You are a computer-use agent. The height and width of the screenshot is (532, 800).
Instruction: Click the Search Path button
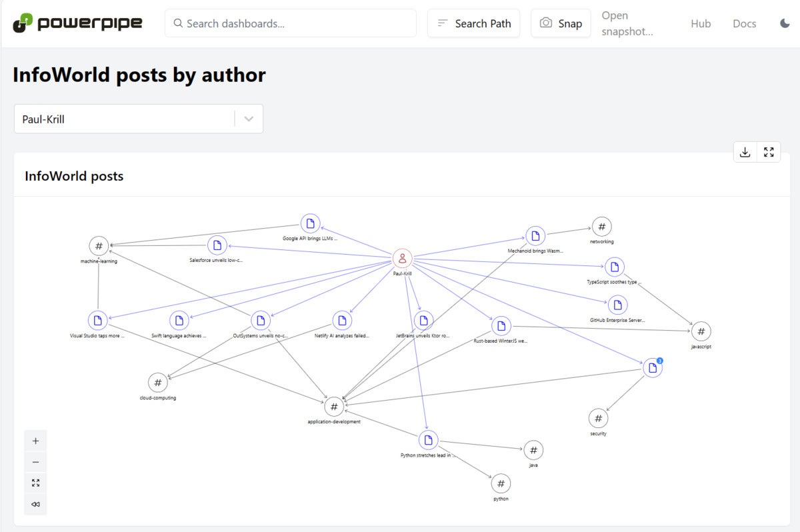pyautogui.click(x=474, y=23)
